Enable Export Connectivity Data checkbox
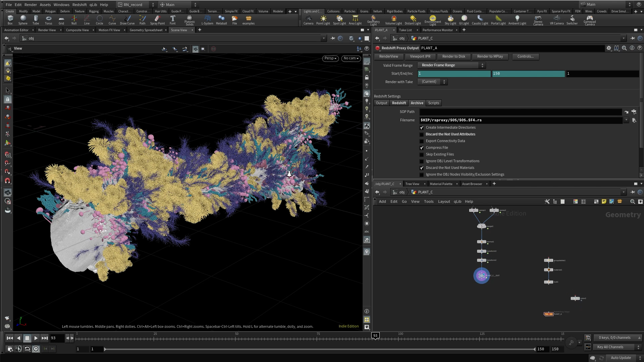Image resolution: width=644 pixels, height=362 pixels. point(422,141)
